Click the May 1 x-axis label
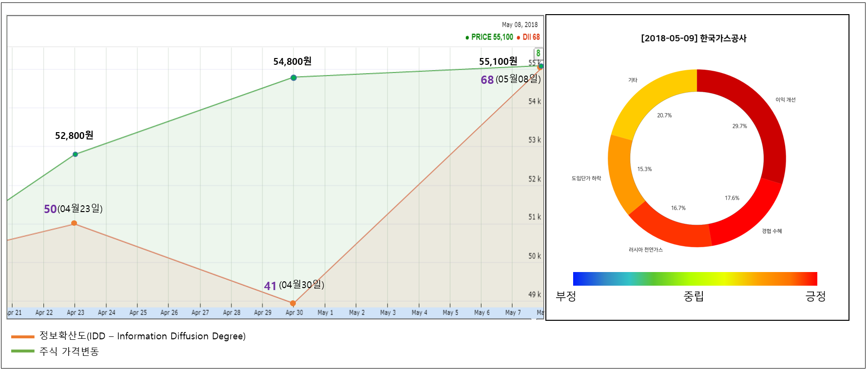The image size is (868, 371). pos(326,312)
